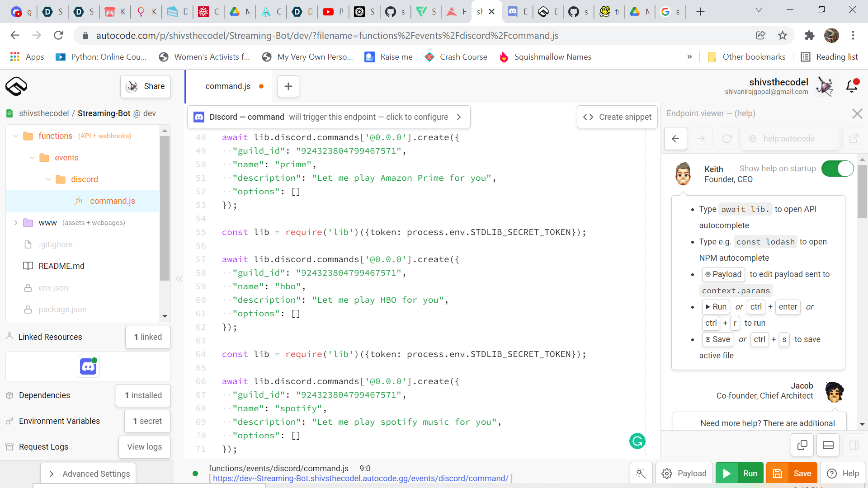Expand the www folder
This screenshot has width=868, height=488.
(x=16, y=223)
